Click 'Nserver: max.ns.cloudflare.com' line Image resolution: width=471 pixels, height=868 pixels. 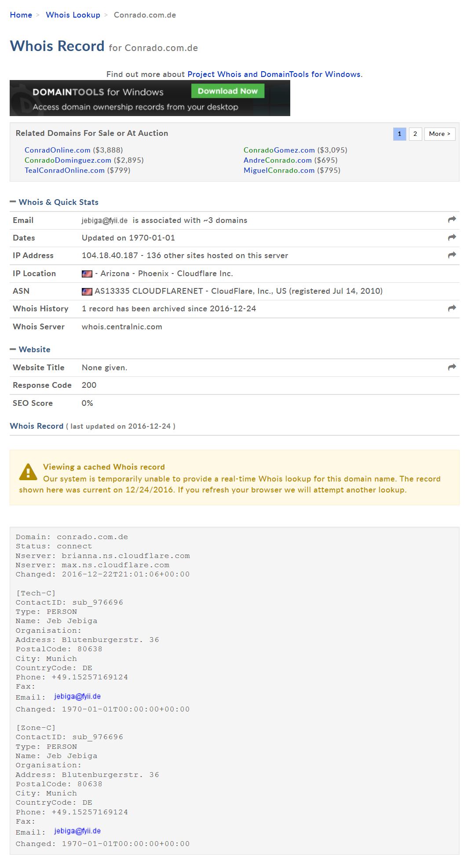click(x=92, y=565)
